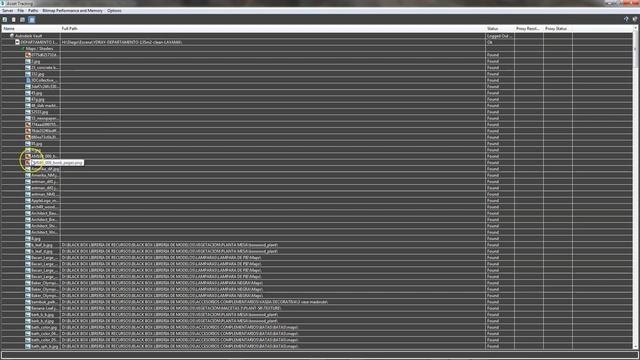This screenshot has width=640, height=360.
Task: Click the Autodesk Vault node icon
Action: 12,36
